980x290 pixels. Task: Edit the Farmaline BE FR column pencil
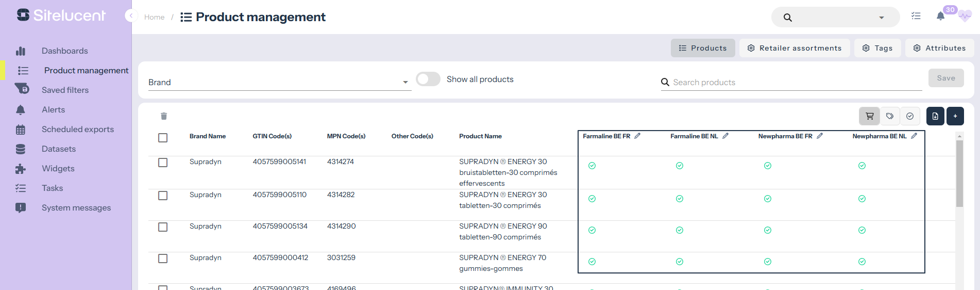pos(637,136)
